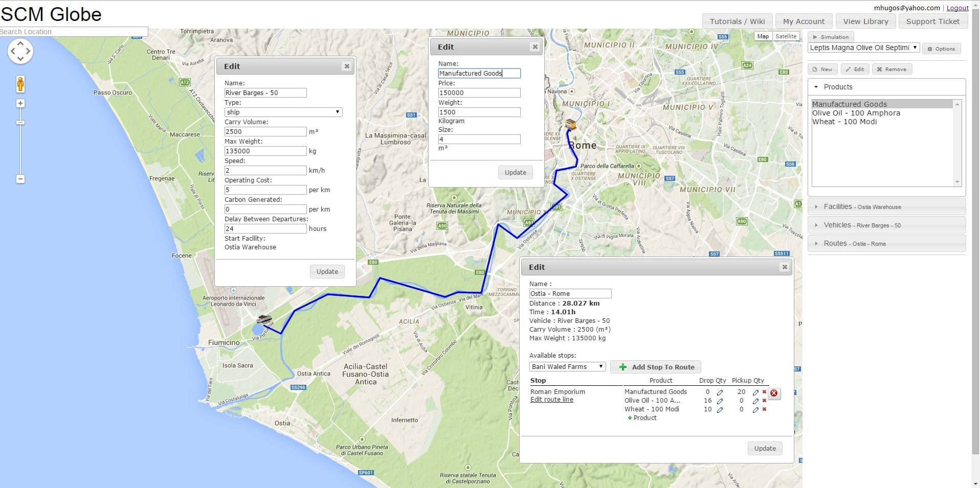
Task: Click the Carbon Generated field
Action: pyautogui.click(x=265, y=209)
